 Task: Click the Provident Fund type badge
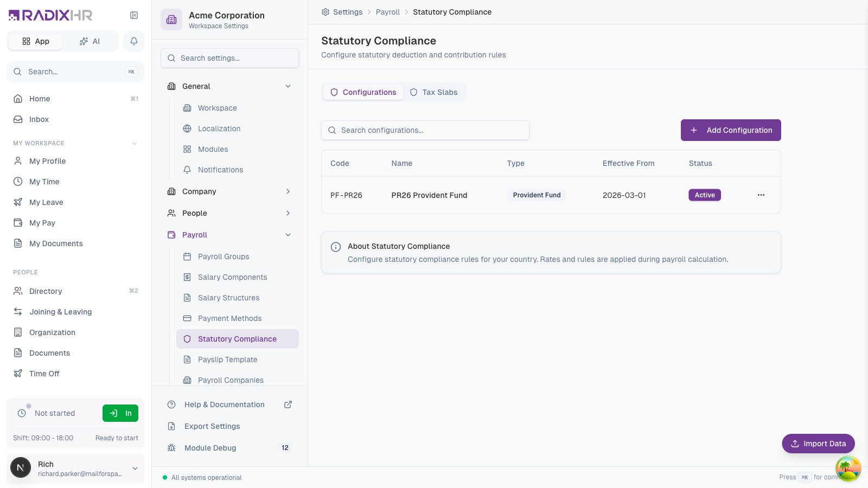[537, 195]
